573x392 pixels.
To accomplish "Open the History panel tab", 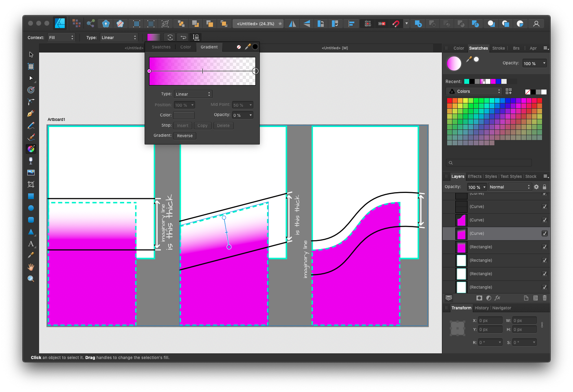I will [482, 308].
